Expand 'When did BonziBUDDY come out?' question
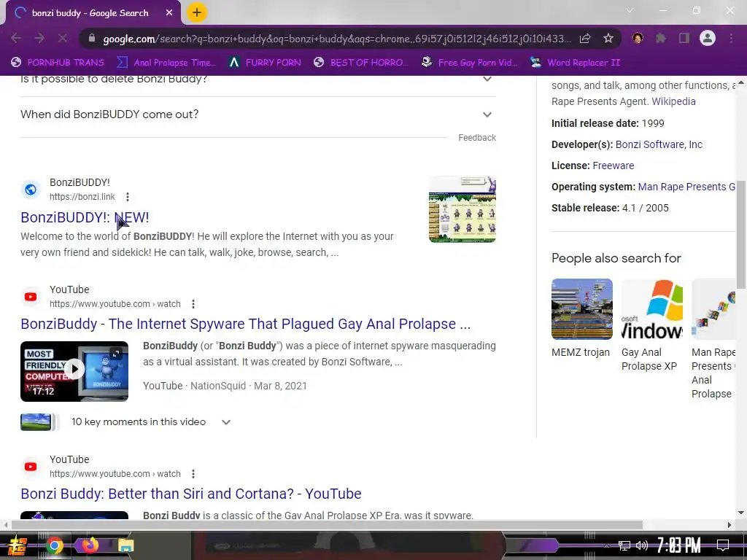This screenshot has height=560, width=747. [x=258, y=114]
